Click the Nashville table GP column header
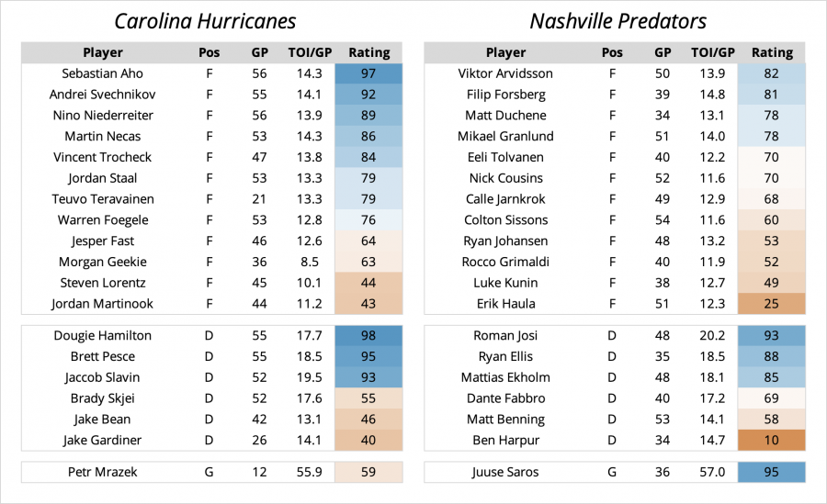The image size is (827, 504). [663, 52]
